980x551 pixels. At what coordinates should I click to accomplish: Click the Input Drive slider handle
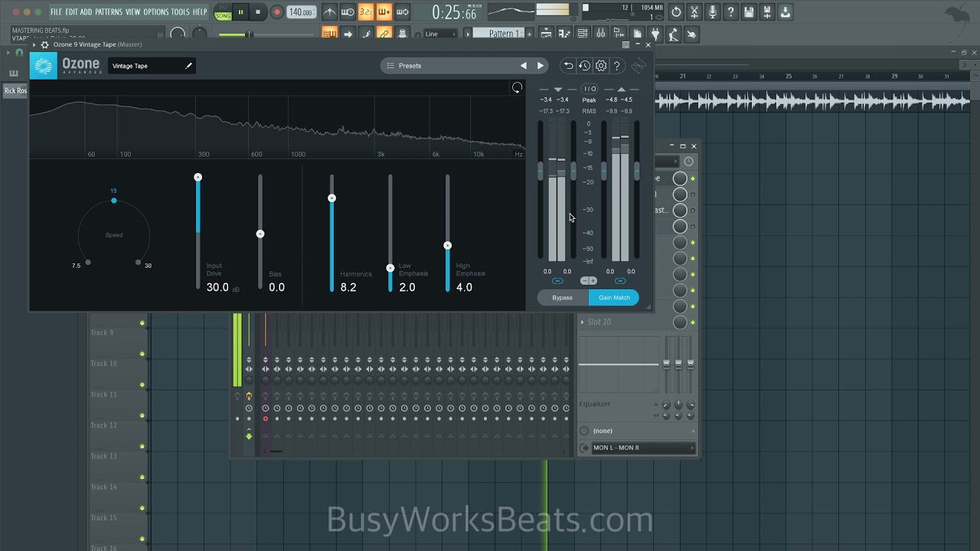pyautogui.click(x=198, y=177)
